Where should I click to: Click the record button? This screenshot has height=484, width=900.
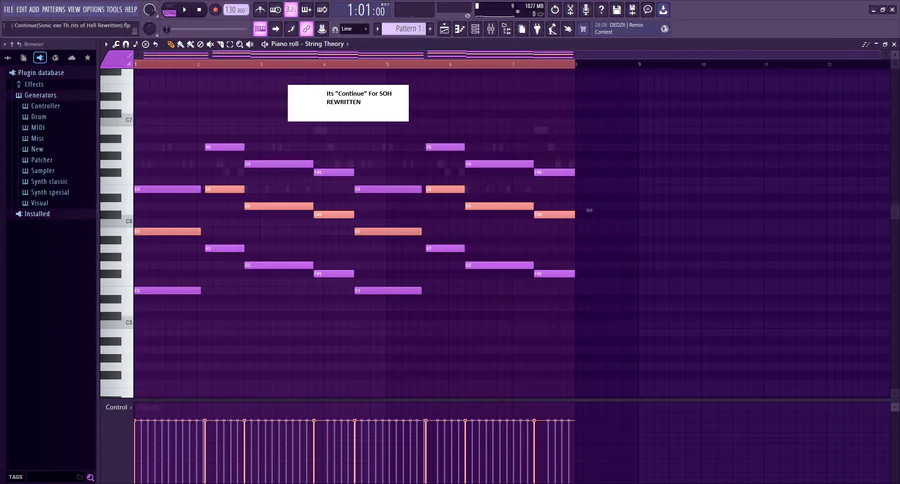(215, 10)
